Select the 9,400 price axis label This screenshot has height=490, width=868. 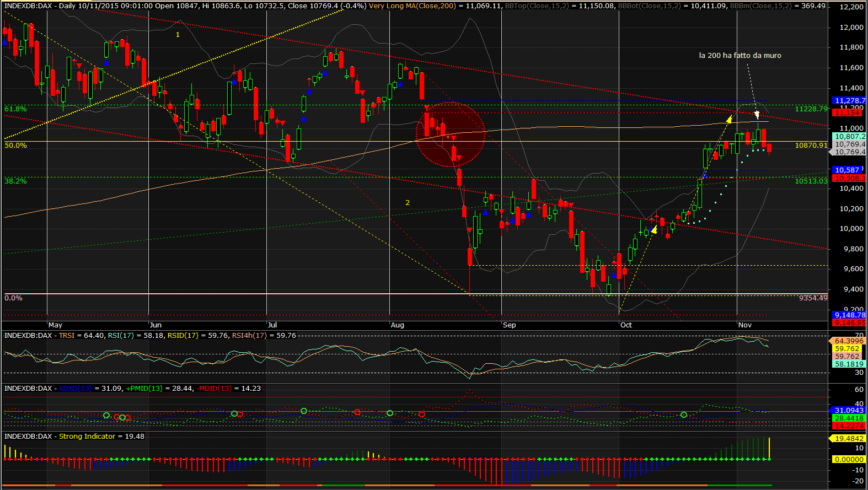[851, 289]
